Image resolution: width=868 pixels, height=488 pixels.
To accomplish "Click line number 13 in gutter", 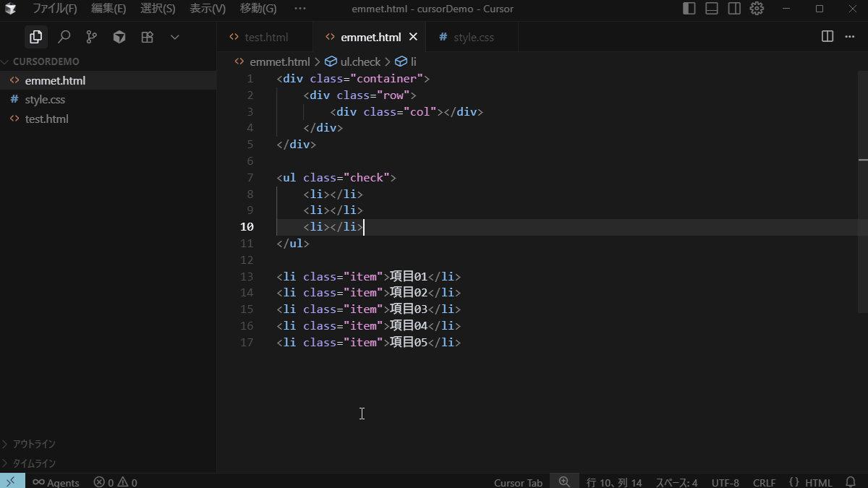I will coord(247,276).
